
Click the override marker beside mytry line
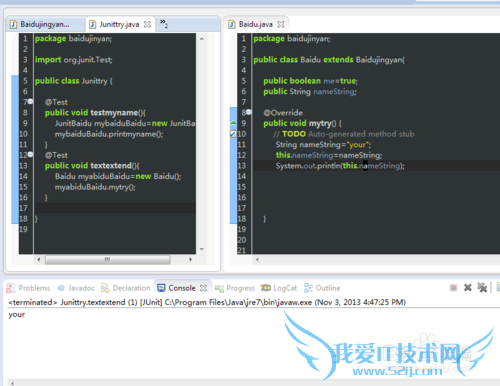click(x=233, y=123)
